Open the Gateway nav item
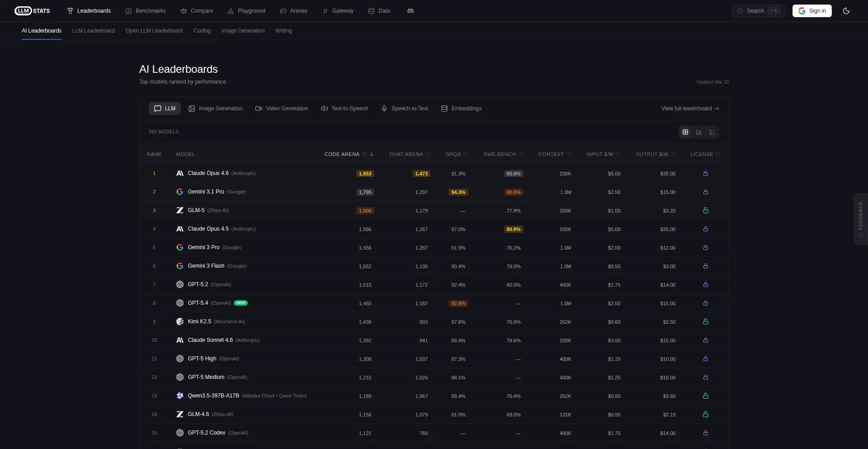Screen dimensions: 868x449 (338, 11)
